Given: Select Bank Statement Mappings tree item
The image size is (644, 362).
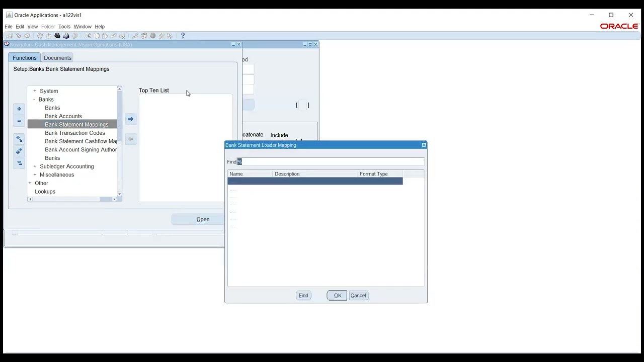Looking at the screenshot, I should coord(76,125).
